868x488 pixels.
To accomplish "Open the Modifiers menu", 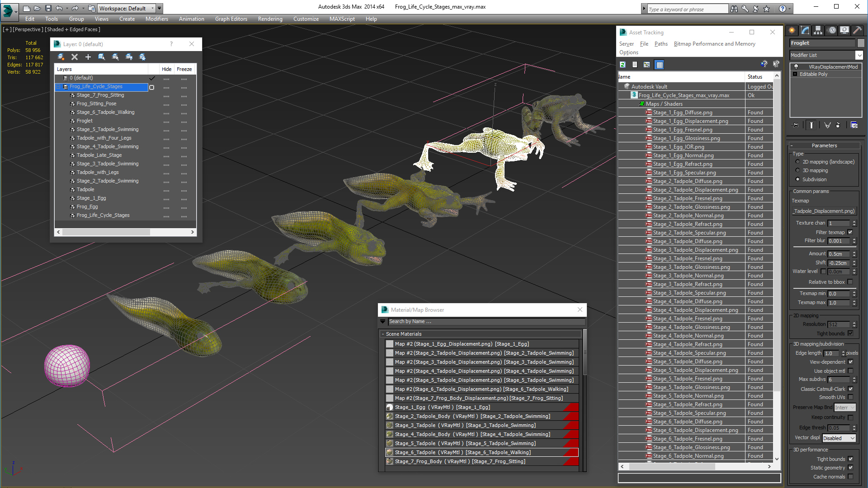I will point(156,19).
